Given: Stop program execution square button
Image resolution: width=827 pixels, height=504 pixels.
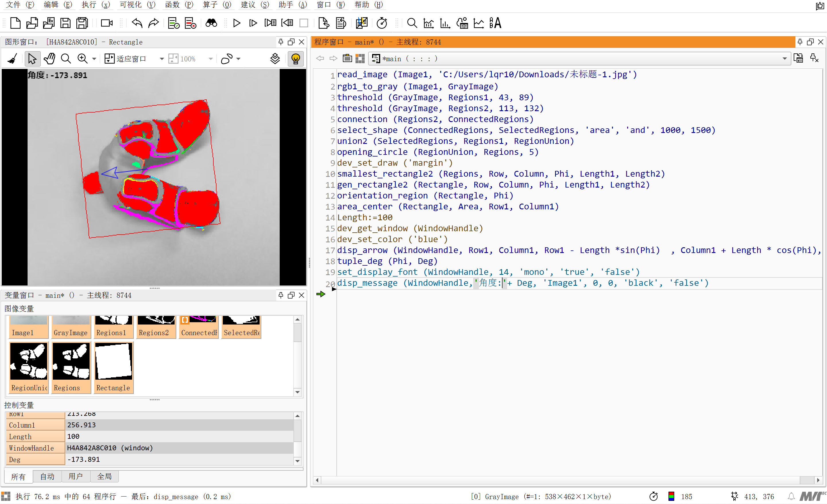Looking at the screenshot, I should 304,23.
